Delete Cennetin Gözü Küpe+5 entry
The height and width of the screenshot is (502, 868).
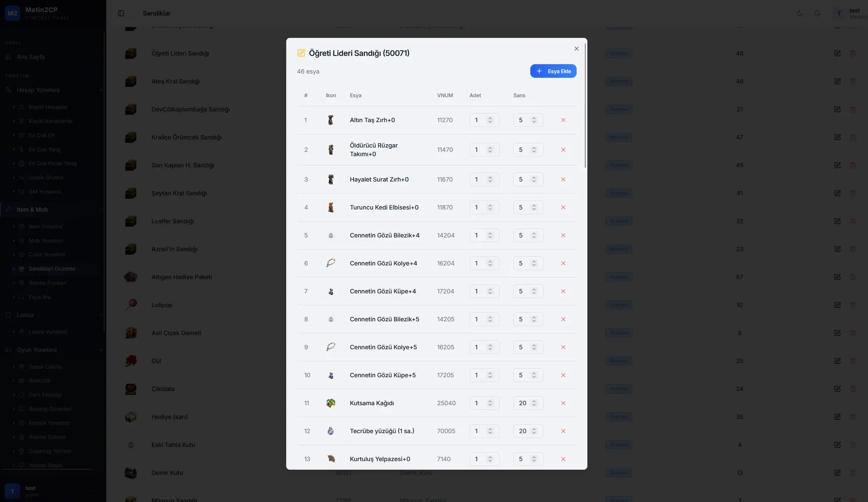[x=563, y=375]
